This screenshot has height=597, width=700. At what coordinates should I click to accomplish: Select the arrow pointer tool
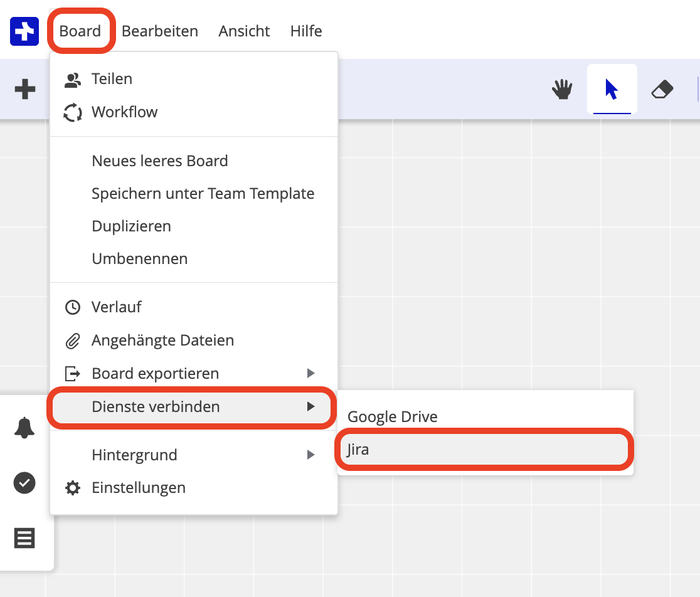click(612, 90)
